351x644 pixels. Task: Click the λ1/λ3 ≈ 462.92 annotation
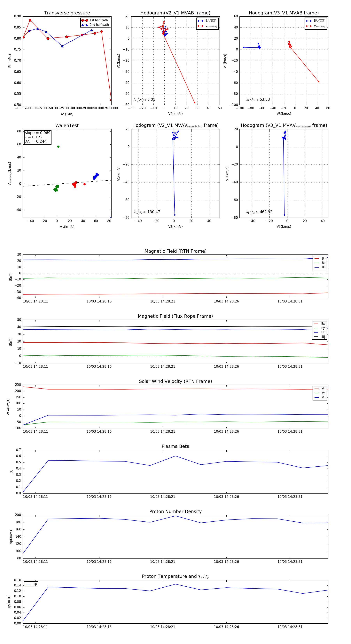click(x=259, y=212)
